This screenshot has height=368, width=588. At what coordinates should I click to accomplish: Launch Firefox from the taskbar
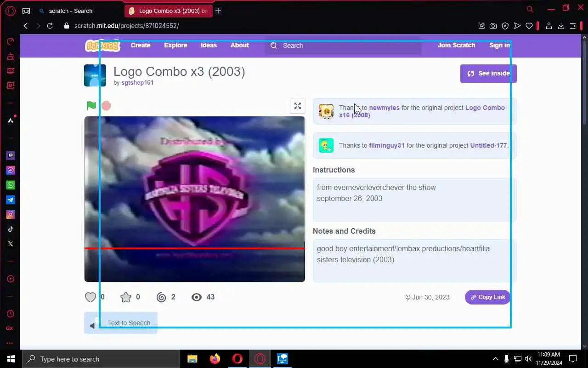(215, 359)
